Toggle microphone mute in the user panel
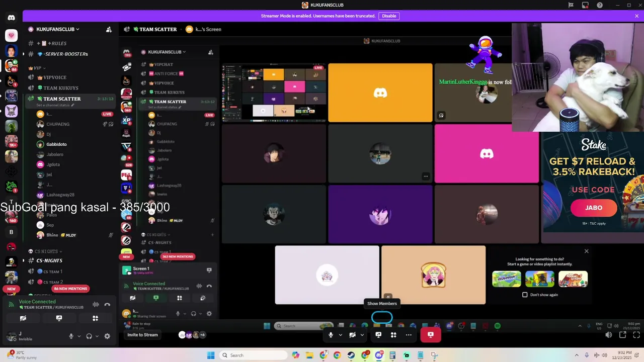Screen dimensions: 644x362 tap(71, 336)
